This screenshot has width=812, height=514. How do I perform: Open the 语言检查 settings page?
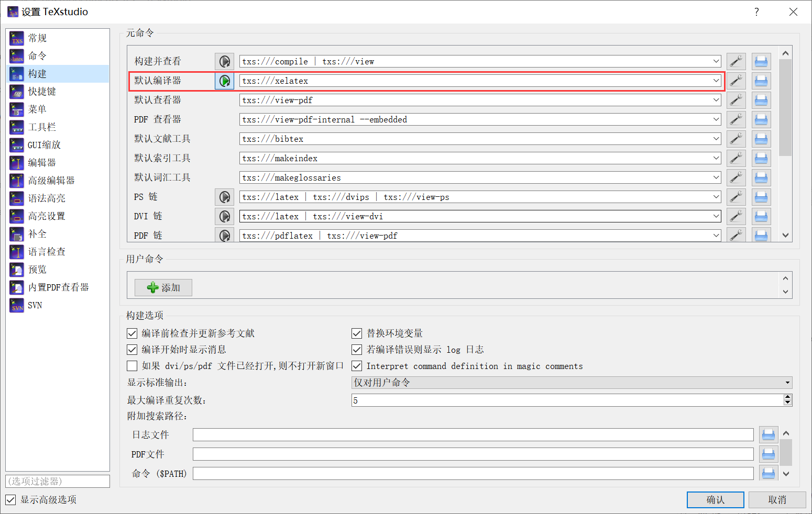pyautogui.click(x=58, y=252)
